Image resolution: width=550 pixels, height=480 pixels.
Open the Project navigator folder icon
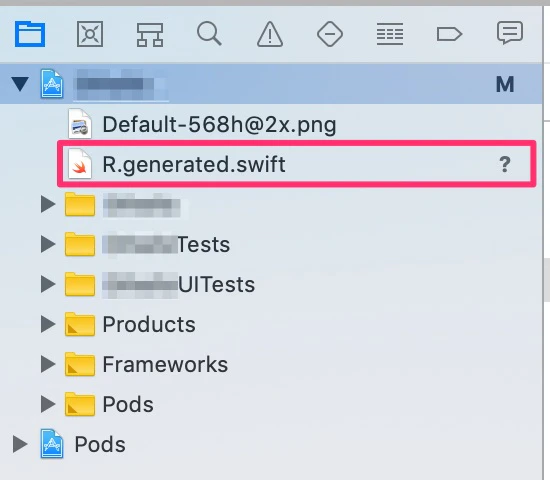30,34
